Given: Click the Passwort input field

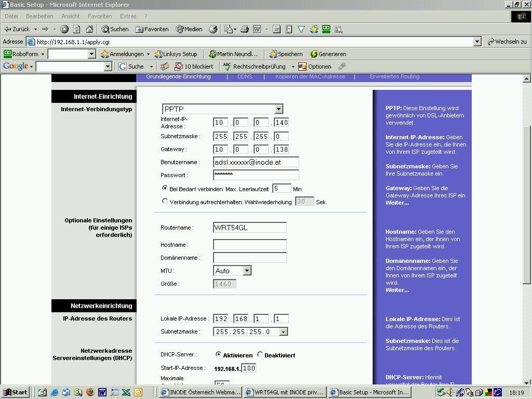Looking at the screenshot, I should (256, 175).
